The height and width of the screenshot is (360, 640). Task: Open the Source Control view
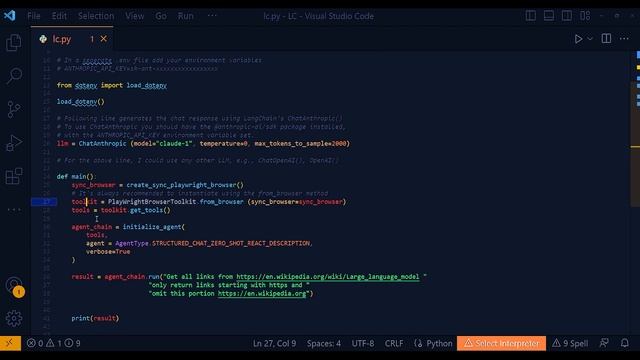tap(14, 109)
